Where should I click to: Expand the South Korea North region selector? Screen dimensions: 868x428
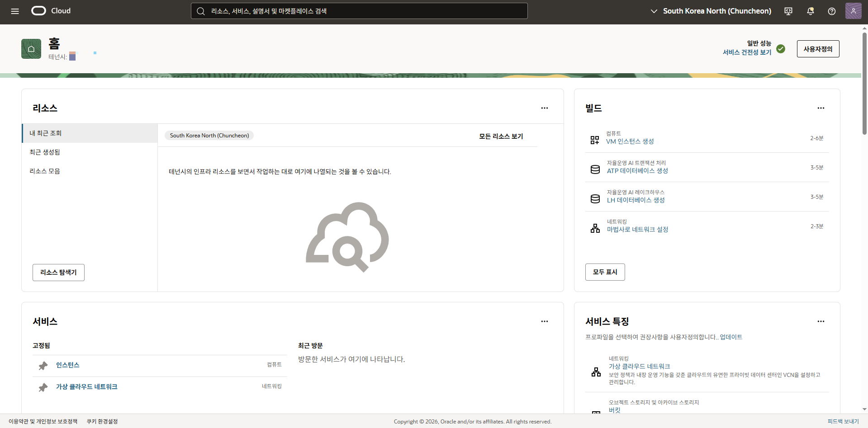click(x=711, y=11)
